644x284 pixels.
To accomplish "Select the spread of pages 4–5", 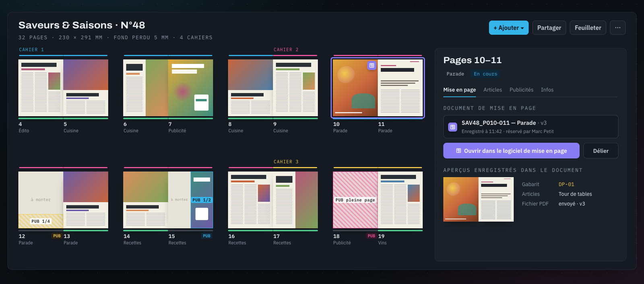I will [x=63, y=88].
